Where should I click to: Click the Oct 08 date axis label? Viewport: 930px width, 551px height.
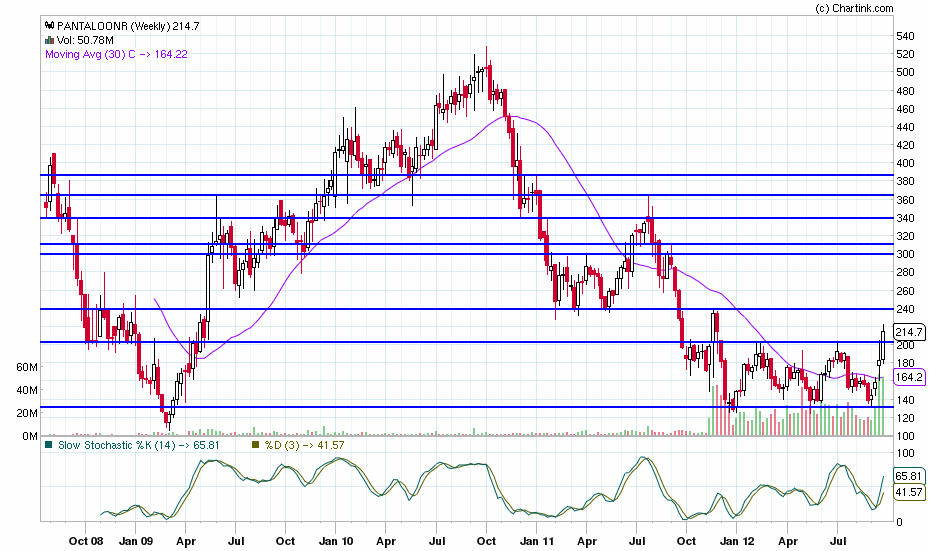(x=85, y=541)
